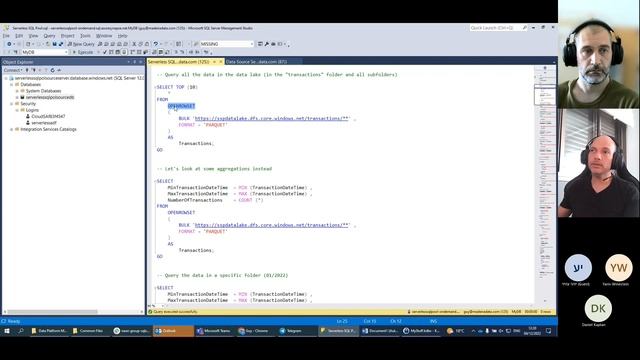Click the Save icon in toolbar
The width and height of the screenshot is (640, 360).
(x=54, y=44)
